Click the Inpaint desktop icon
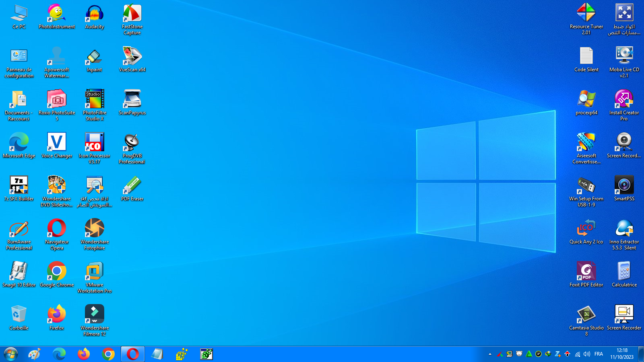 click(95, 60)
